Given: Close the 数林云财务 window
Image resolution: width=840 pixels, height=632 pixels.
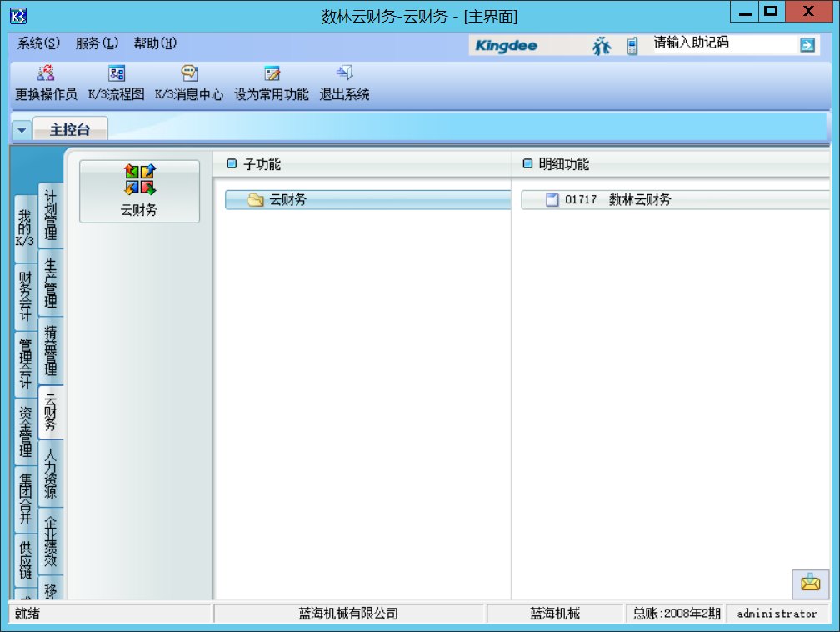Looking at the screenshot, I should coord(809,12).
